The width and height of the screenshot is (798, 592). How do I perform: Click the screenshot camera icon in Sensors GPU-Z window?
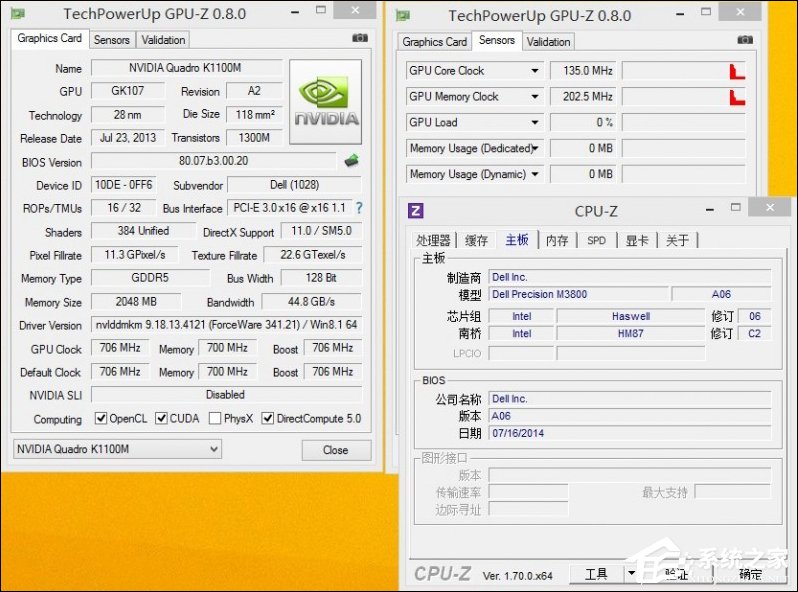tap(745, 40)
